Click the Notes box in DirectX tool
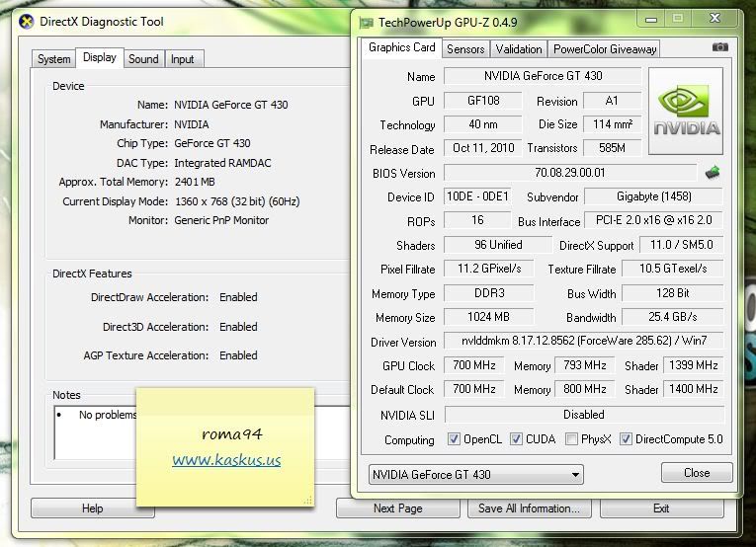756x547 pixels. 203,432
